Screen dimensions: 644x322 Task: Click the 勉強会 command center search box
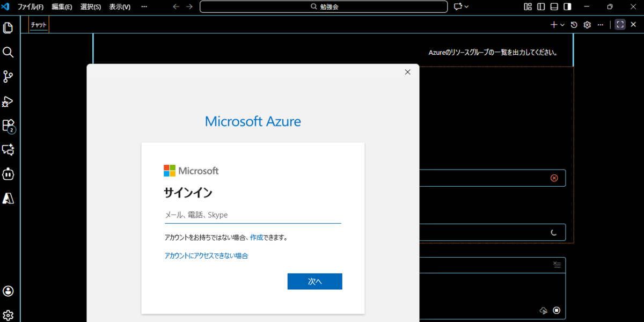coord(324,6)
